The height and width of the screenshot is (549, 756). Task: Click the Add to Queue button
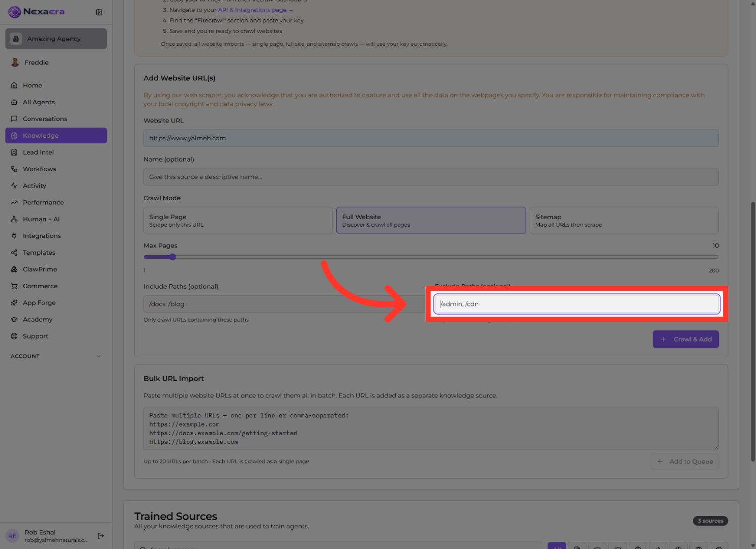685,462
